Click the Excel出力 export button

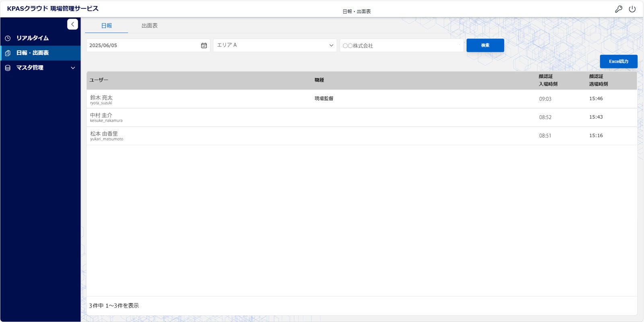[619, 62]
